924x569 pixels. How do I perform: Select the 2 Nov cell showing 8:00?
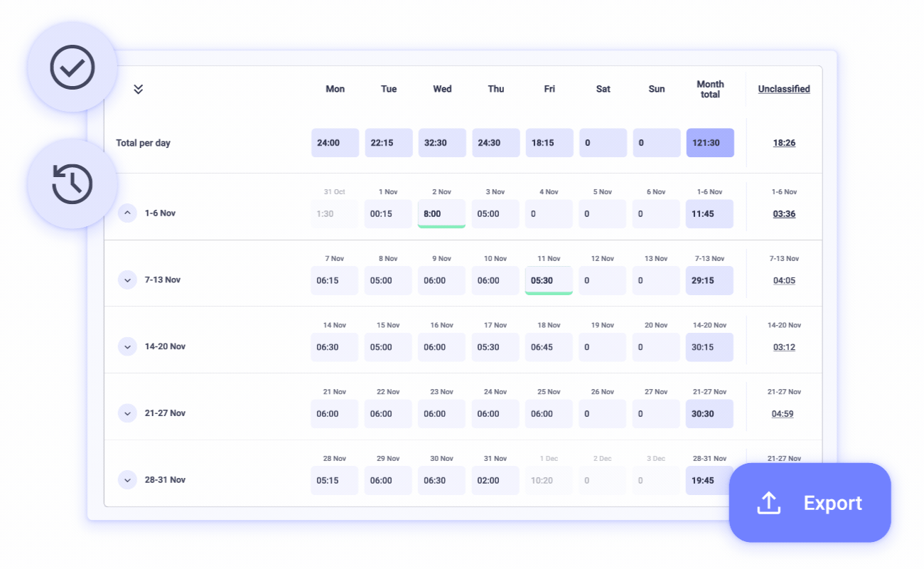(442, 214)
